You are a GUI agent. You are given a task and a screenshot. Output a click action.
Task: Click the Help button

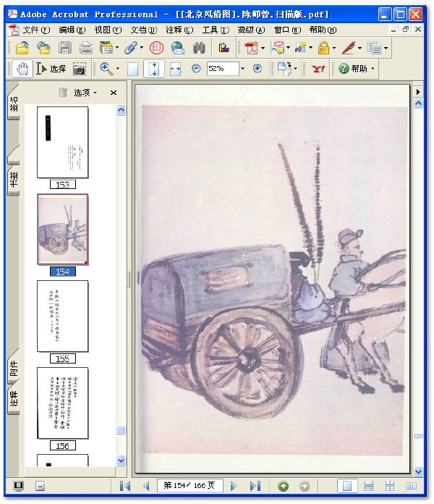point(353,69)
